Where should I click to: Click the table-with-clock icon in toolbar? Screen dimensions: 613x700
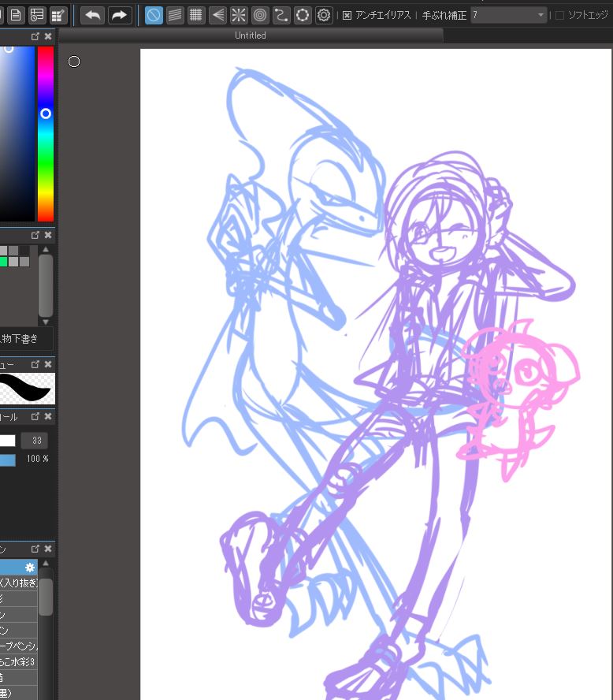(x=37, y=16)
